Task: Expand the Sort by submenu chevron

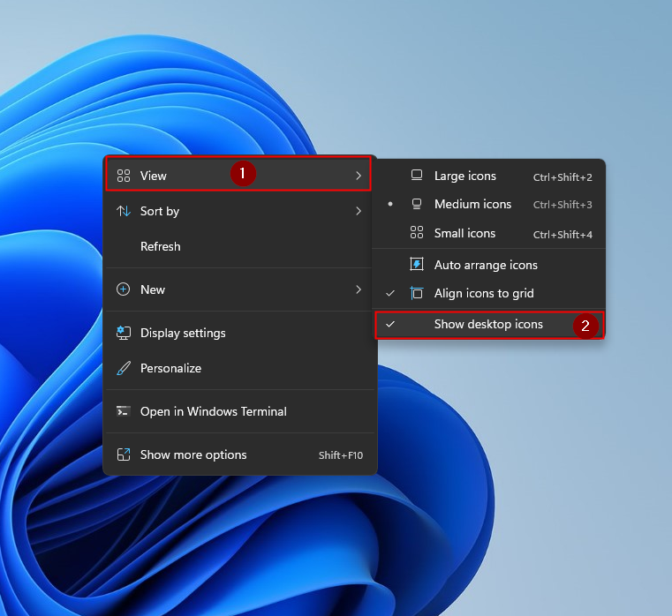Action: (x=358, y=211)
